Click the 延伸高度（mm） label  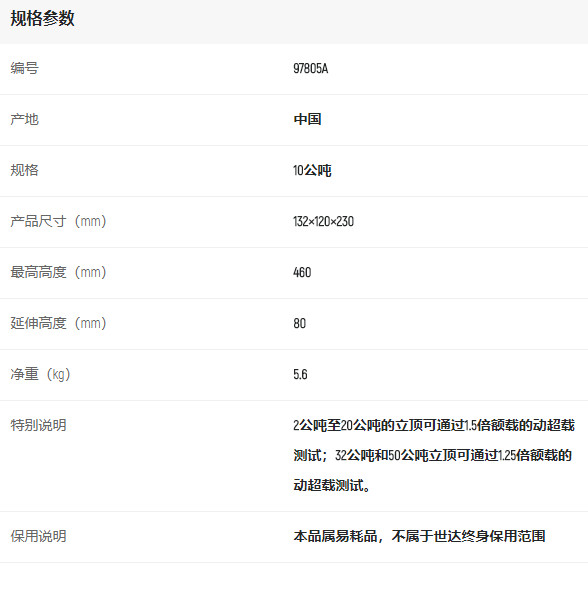(x=58, y=323)
